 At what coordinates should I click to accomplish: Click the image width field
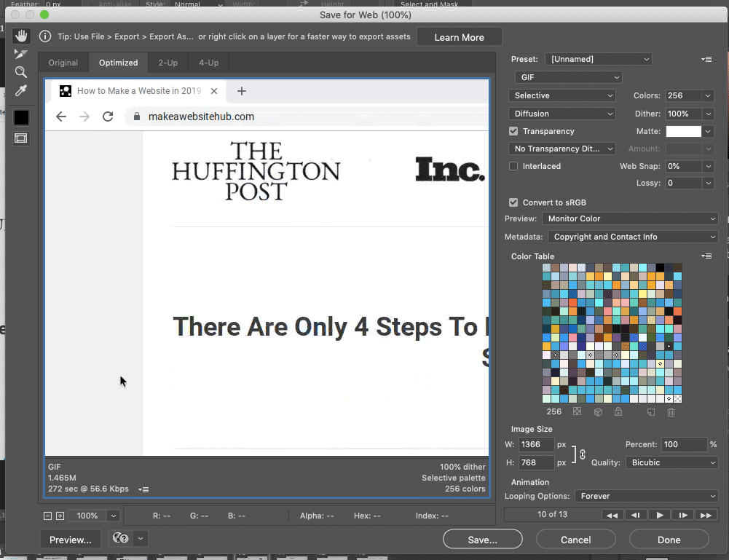tap(537, 444)
